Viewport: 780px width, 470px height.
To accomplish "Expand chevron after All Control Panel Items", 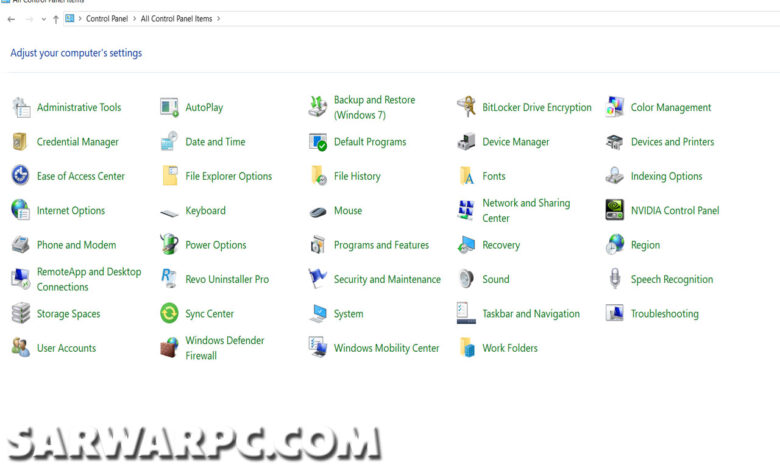I will pos(218,19).
